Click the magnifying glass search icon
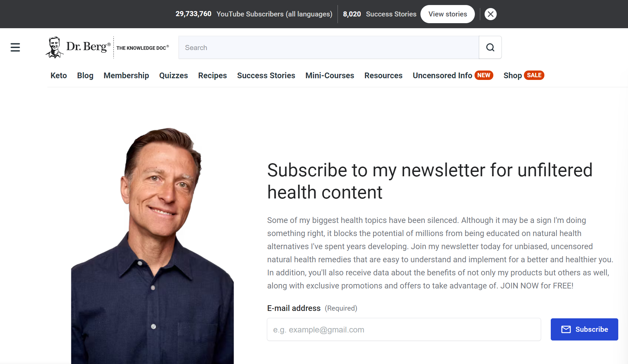Image resolution: width=628 pixels, height=364 pixels. [x=490, y=47]
